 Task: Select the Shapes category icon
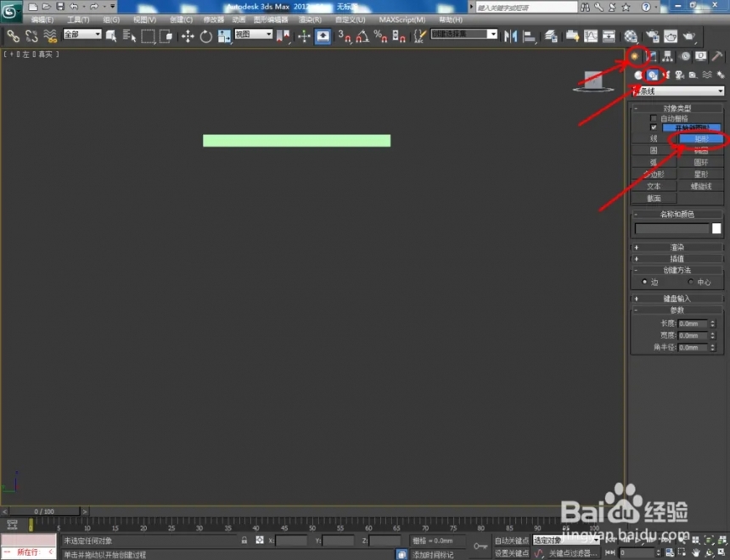point(653,75)
